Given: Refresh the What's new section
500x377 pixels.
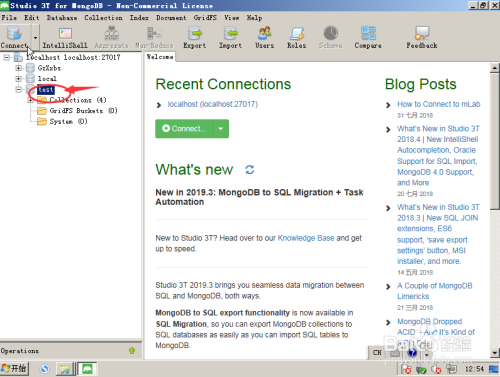Looking at the screenshot, I should pos(250,170).
